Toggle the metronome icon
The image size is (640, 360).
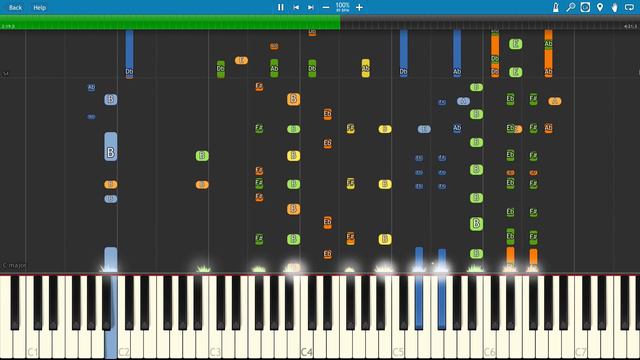[x=556, y=7]
